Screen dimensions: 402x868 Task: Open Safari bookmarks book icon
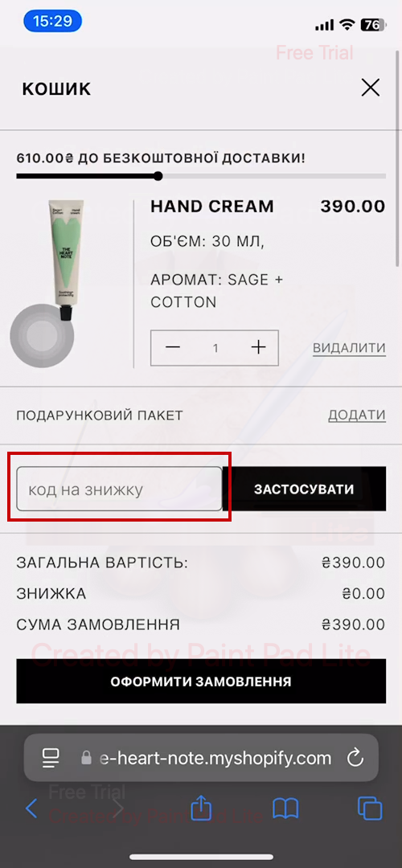tap(285, 809)
